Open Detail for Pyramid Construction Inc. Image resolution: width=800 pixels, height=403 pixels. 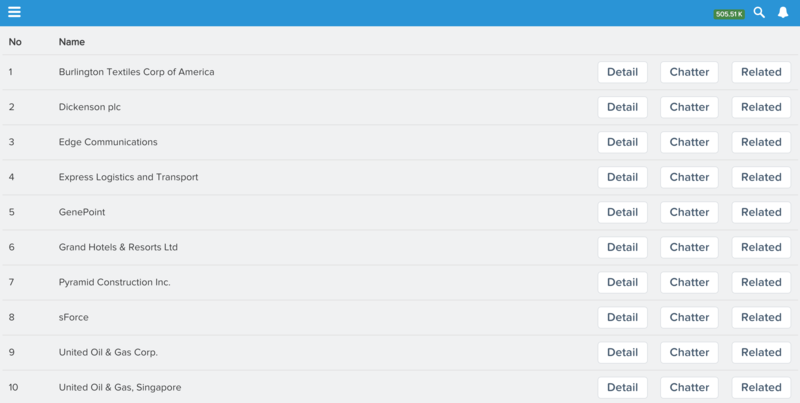point(622,282)
